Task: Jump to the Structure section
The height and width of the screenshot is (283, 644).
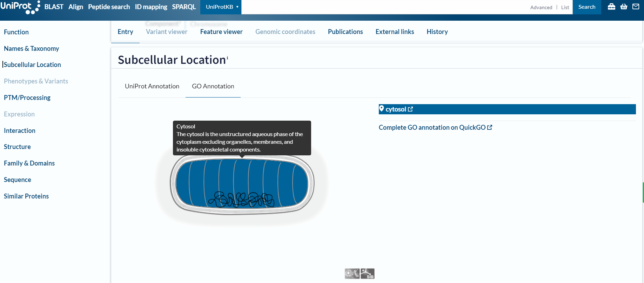Action: [x=17, y=147]
